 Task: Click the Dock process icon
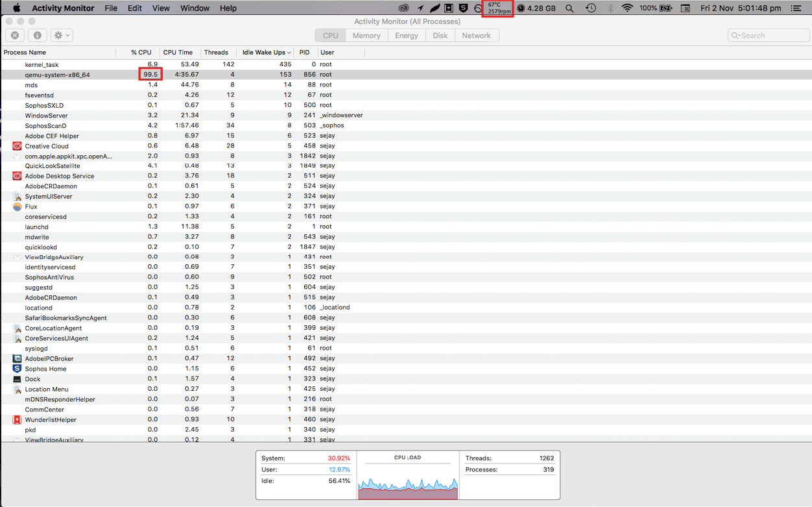click(x=17, y=378)
